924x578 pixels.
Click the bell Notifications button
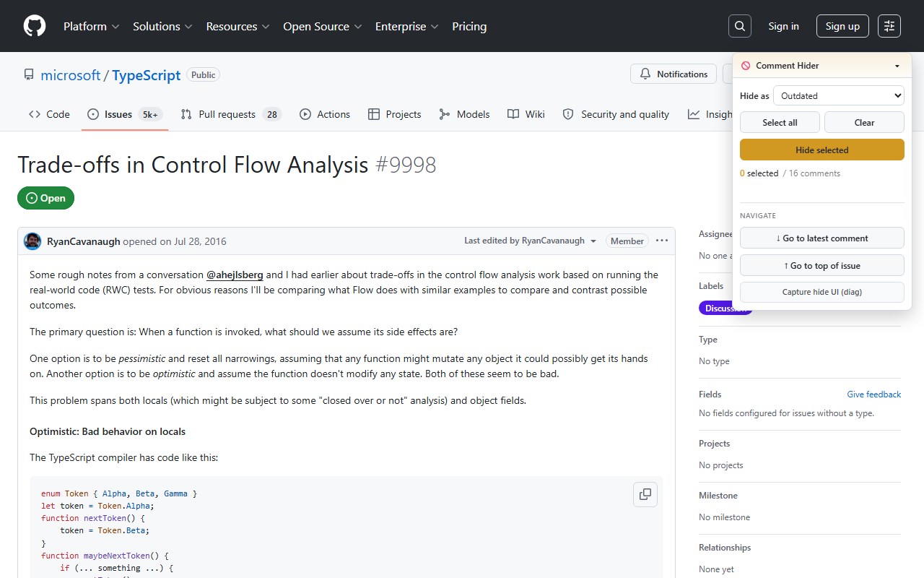[674, 74]
